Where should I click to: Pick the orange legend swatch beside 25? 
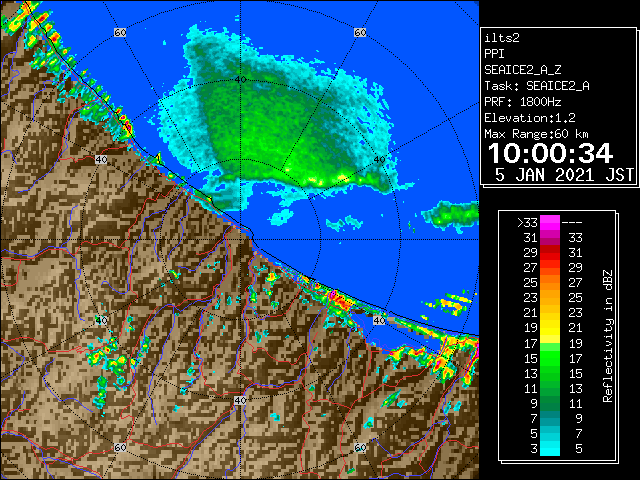tap(550, 282)
